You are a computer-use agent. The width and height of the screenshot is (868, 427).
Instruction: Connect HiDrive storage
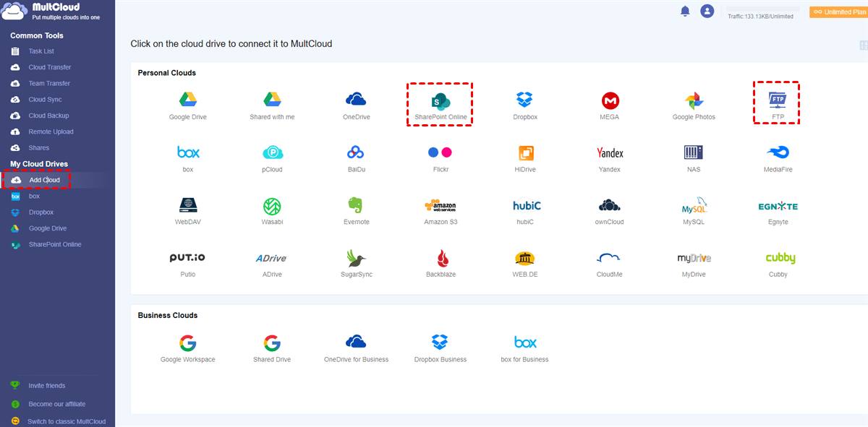coord(526,158)
